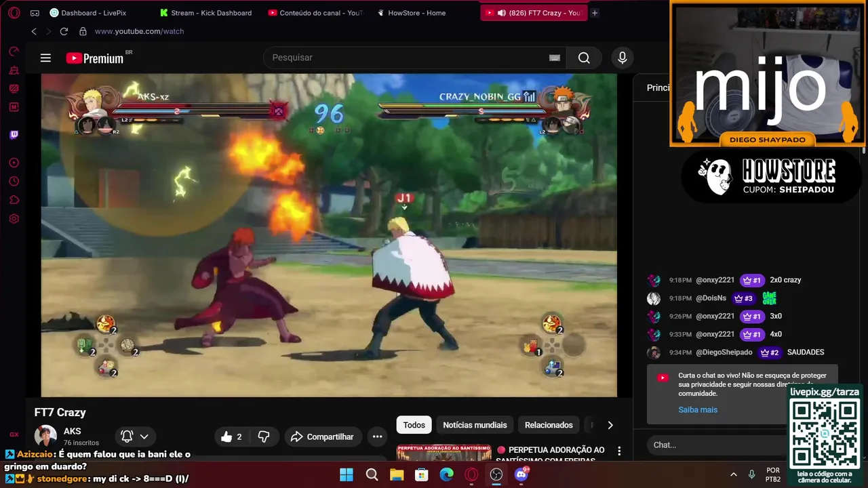Switch to Opera GX taskbar icon
This screenshot has height=488, width=868.
tap(471, 474)
